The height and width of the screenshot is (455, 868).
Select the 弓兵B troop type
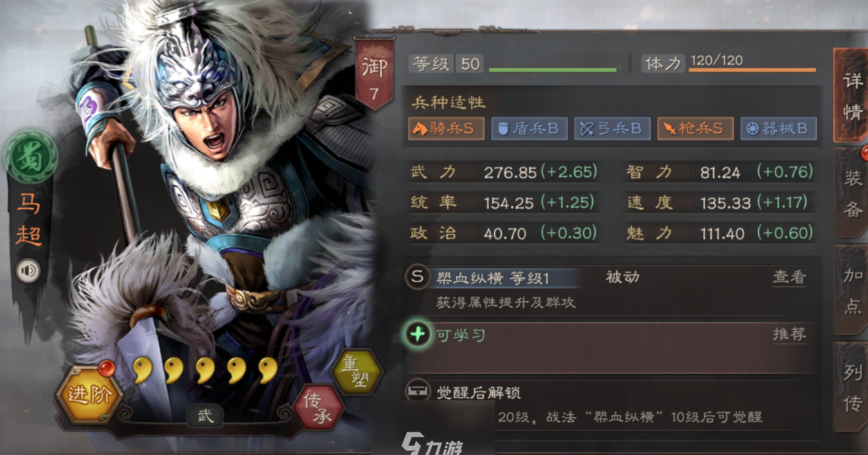coord(612,129)
